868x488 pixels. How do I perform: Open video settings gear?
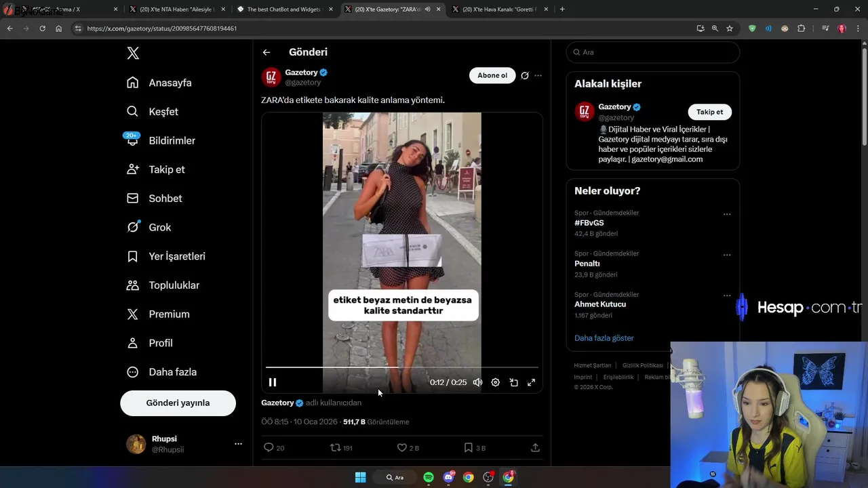coord(496,382)
